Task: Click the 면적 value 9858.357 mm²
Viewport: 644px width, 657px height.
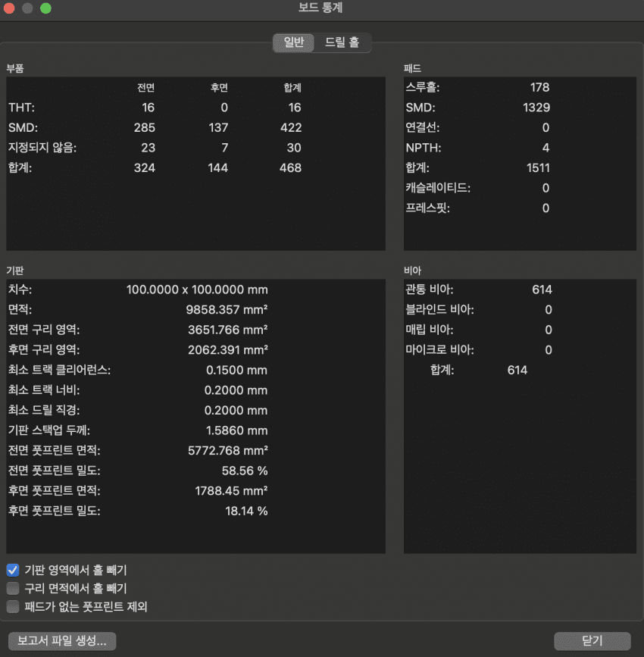Action: coord(227,310)
